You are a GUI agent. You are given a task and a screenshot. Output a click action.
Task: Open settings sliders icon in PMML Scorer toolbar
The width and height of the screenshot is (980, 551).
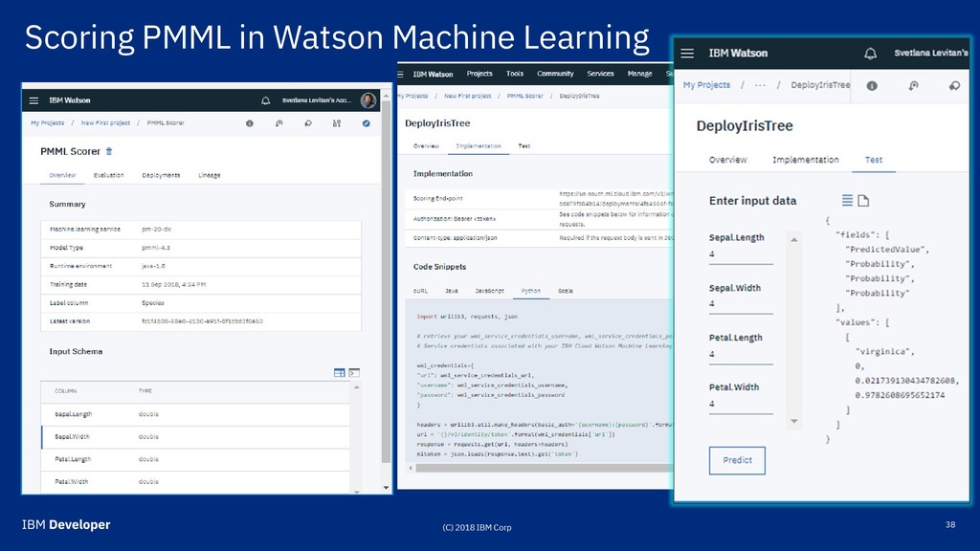coord(337,123)
